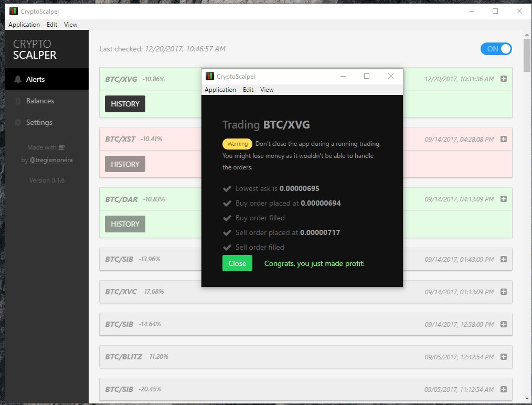
Task: Expand the BTC/XST alert plus icon
Action: tap(504, 139)
